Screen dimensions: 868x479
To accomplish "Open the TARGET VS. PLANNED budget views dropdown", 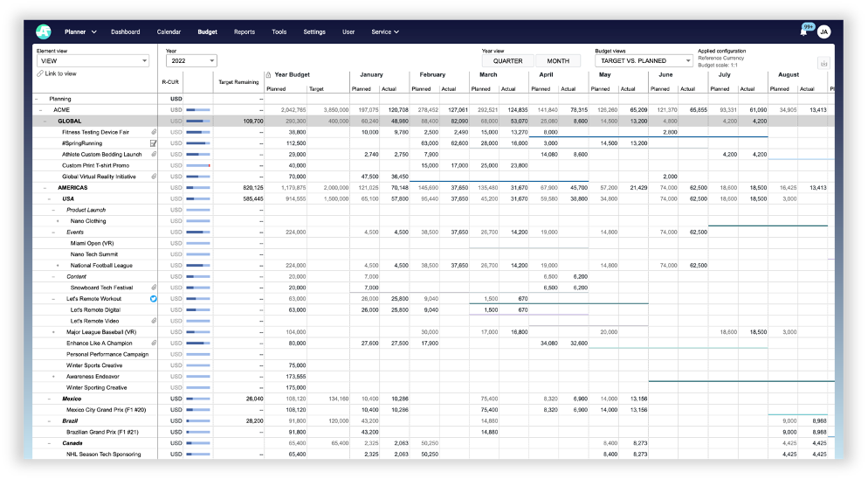I will (x=644, y=61).
